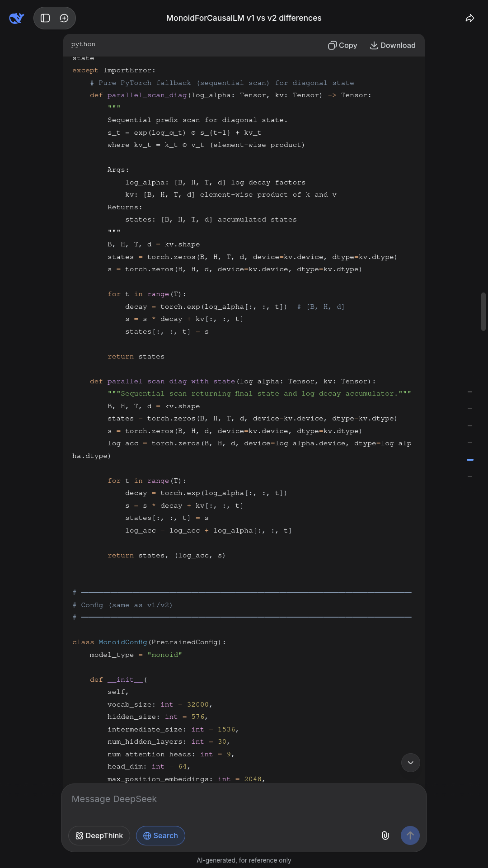This screenshot has width=488, height=868.
Task: Open the sidebar panel icon
Action: pos(45,18)
